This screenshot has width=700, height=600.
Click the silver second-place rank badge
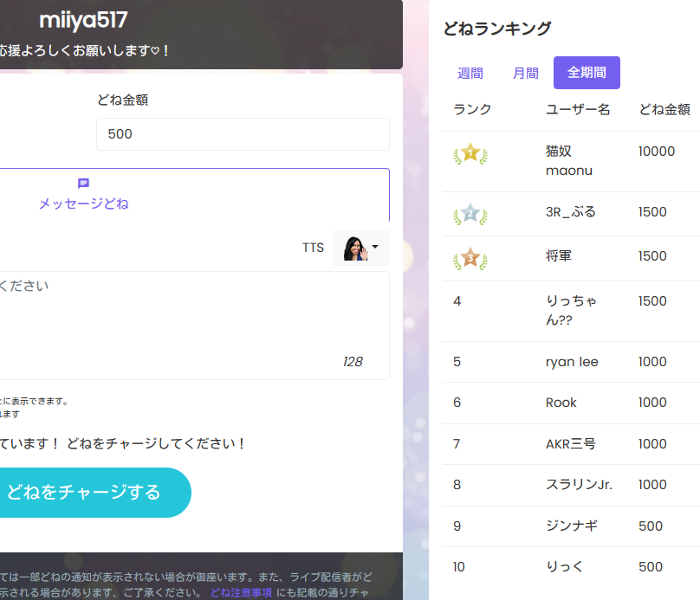tap(470, 214)
